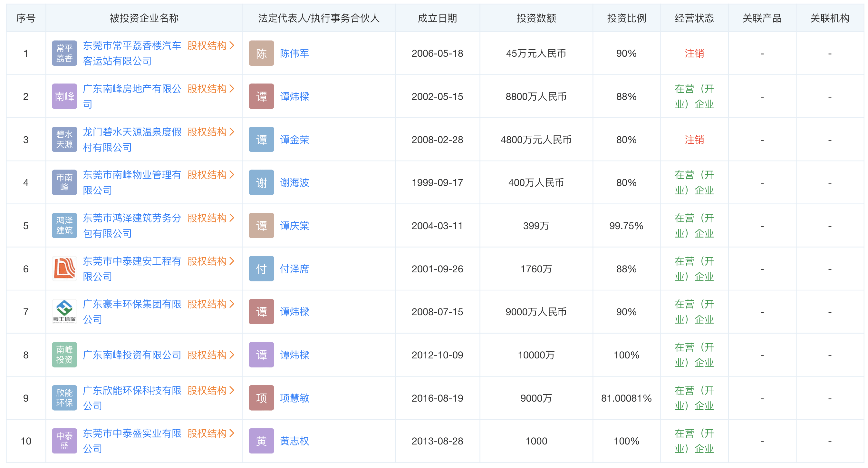Select the 8800万人民币 investment amount cell
Image resolution: width=868 pixels, height=468 pixels.
536,96
